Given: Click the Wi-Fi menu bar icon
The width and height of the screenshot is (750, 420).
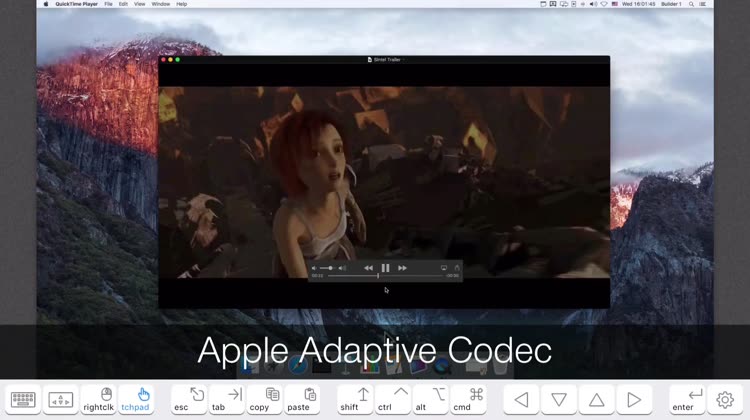Looking at the screenshot, I should (x=604, y=4).
